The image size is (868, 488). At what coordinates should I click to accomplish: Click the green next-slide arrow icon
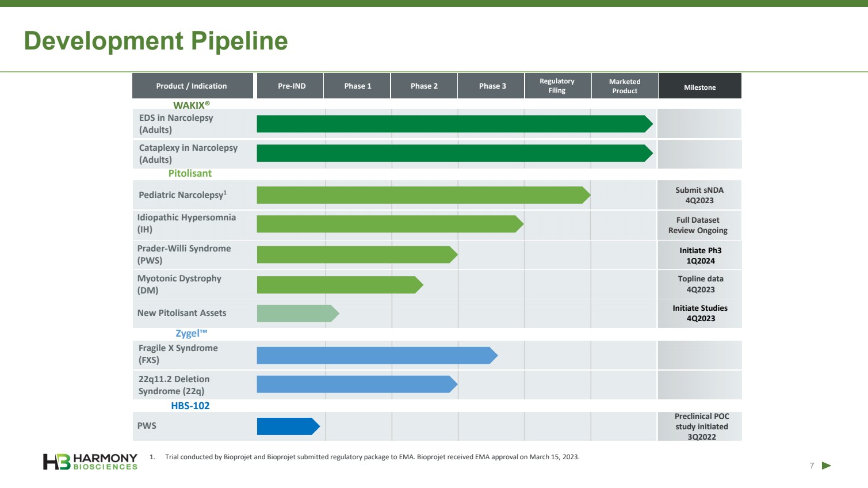point(827,466)
